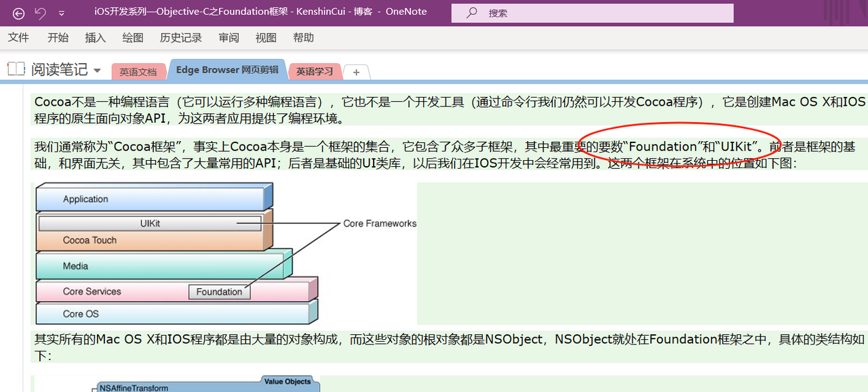Select the Edge Browser 网页剪辑 section tab

pyautogui.click(x=227, y=70)
